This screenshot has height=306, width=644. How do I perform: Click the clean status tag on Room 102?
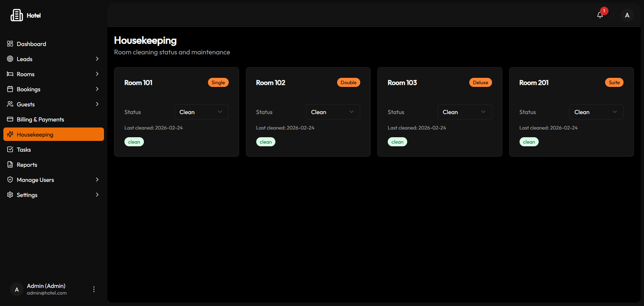(266, 142)
